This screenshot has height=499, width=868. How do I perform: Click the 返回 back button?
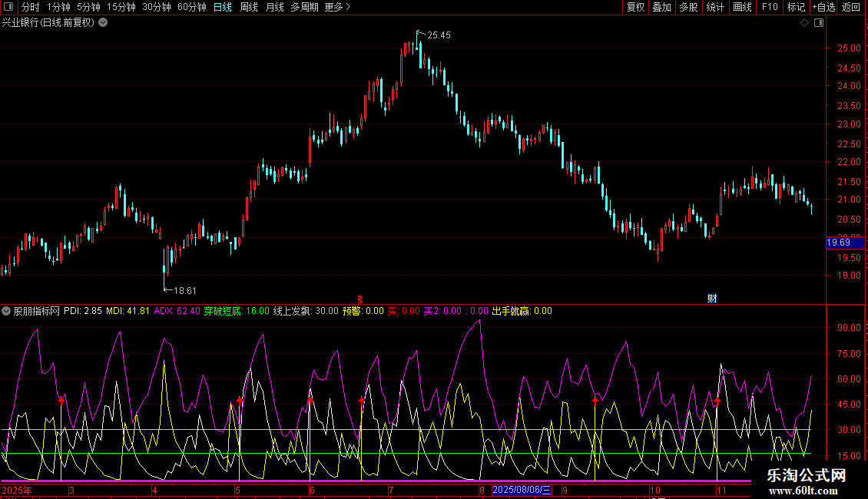pos(851,7)
